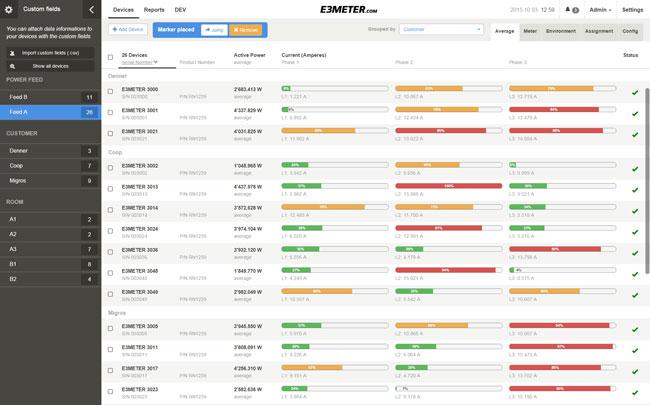Open the Reports tab
Screen dimensions: 650x405
pos(154,10)
